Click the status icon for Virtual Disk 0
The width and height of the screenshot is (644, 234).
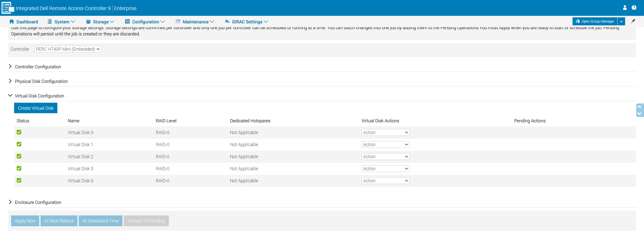point(19,132)
